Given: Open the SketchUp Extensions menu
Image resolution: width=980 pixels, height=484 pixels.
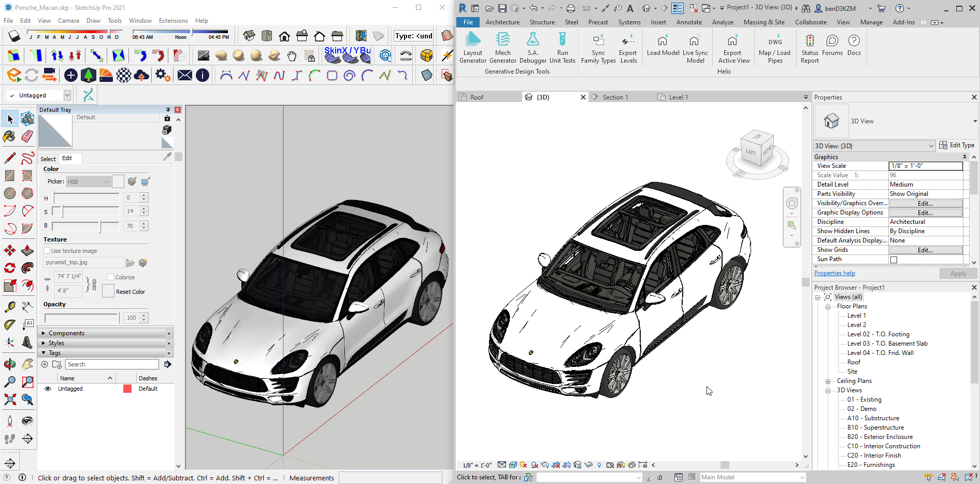Looking at the screenshot, I should 174,21.
